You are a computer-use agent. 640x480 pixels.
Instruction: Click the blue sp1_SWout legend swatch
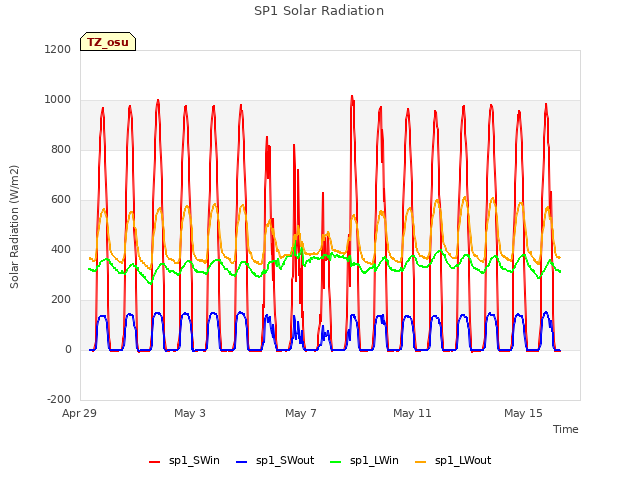coord(242,462)
